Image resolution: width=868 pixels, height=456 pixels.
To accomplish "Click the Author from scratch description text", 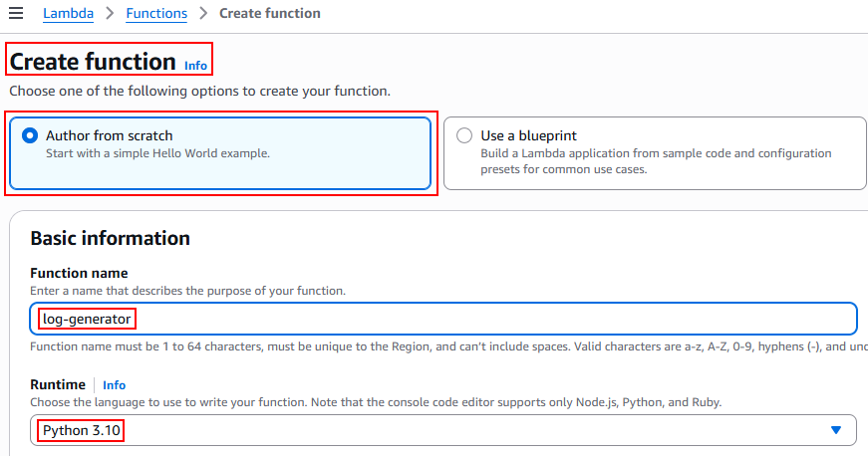I will tap(157, 153).
